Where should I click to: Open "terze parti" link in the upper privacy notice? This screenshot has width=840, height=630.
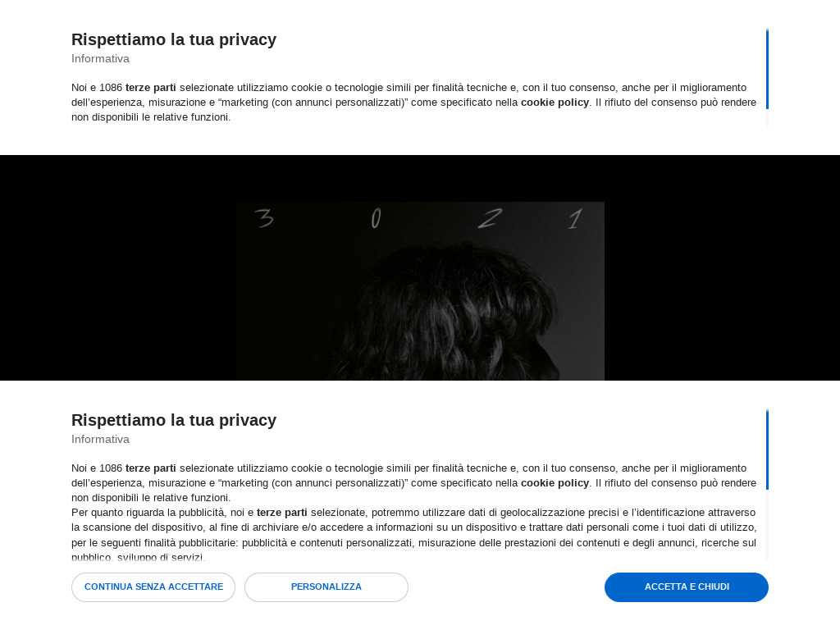click(x=150, y=88)
